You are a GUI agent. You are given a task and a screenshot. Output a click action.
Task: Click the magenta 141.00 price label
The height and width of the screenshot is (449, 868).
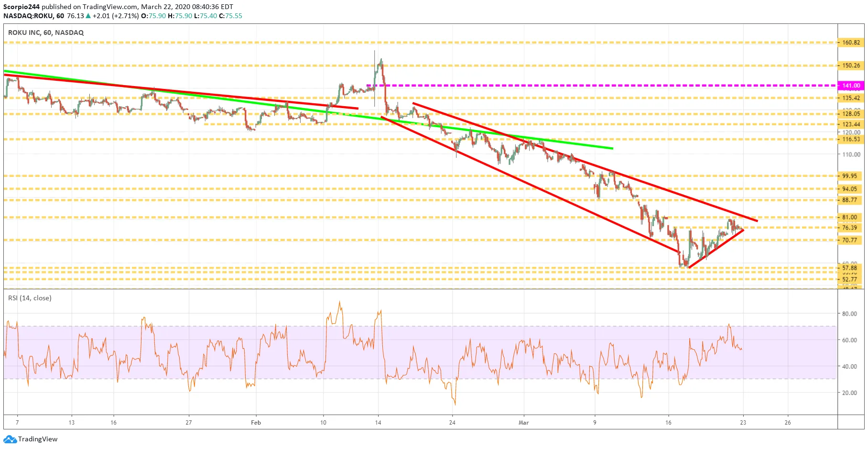click(851, 86)
